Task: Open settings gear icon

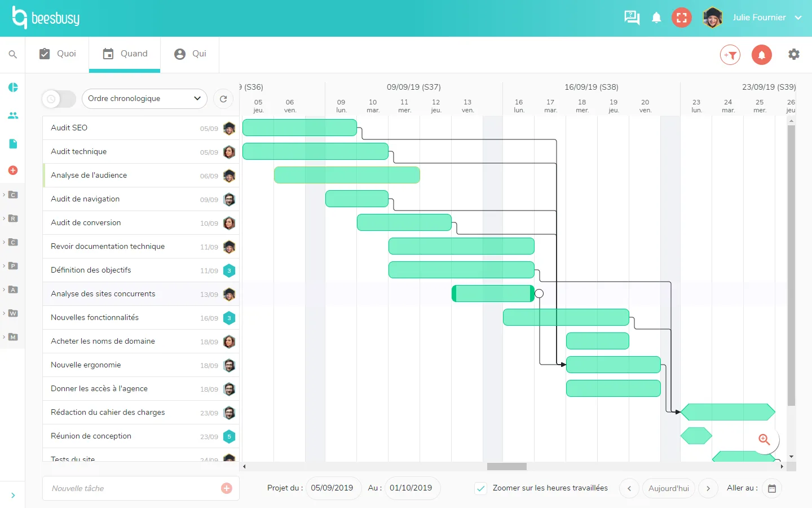Action: [x=794, y=54]
